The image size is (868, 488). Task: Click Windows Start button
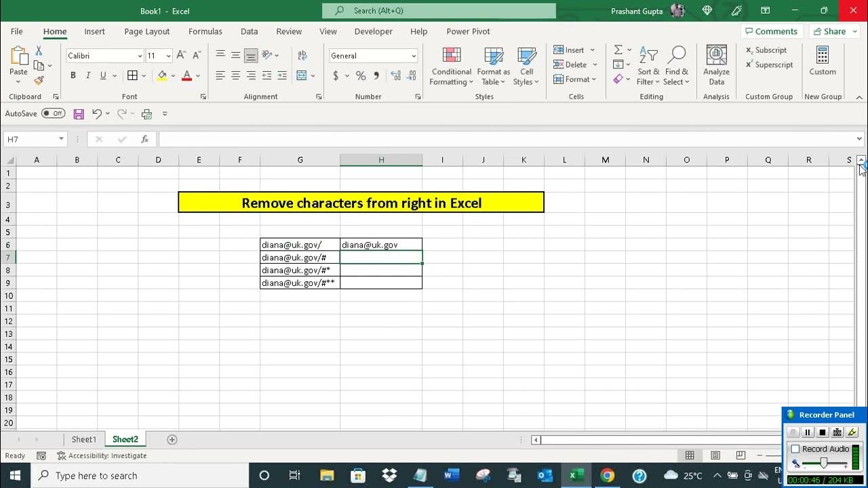coord(15,475)
